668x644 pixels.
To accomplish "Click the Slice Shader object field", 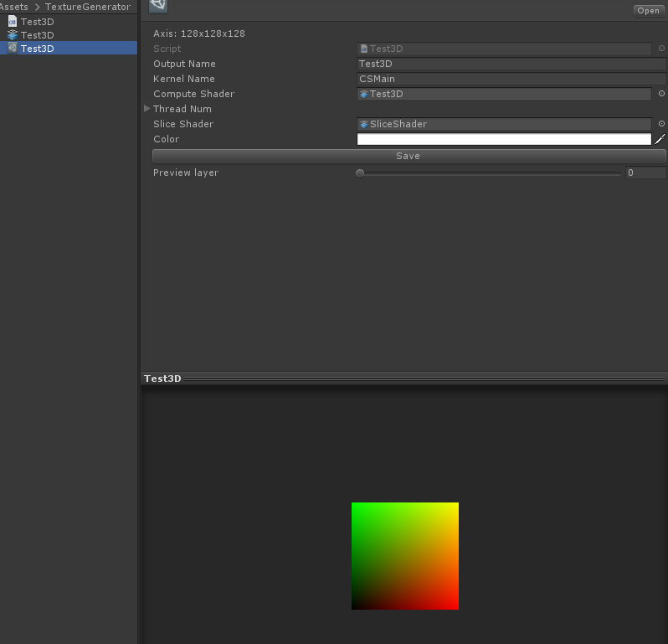I will point(504,124).
